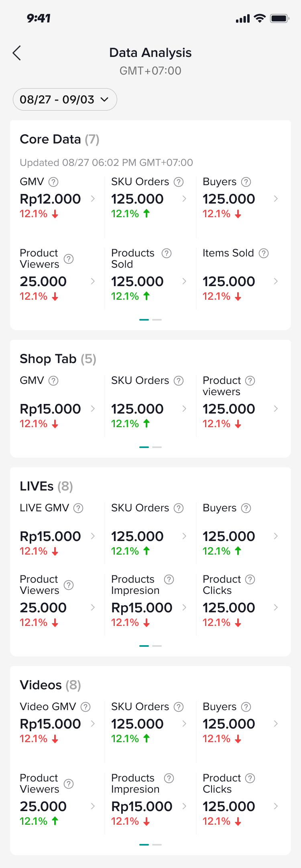
Task: Open the 08/27 - 09/03 date range dropdown
Action: click(65, 99)
